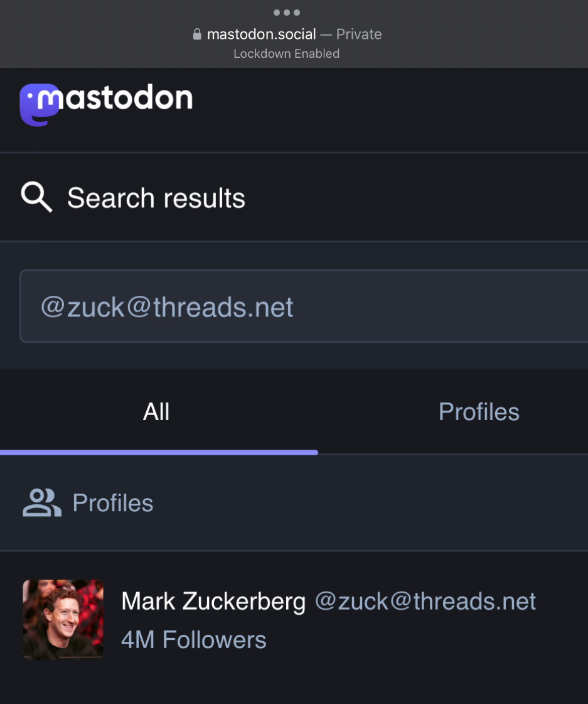The image size is (588, 704).
Task: Click the Profiles section heading text
Action: click(113, 503)
